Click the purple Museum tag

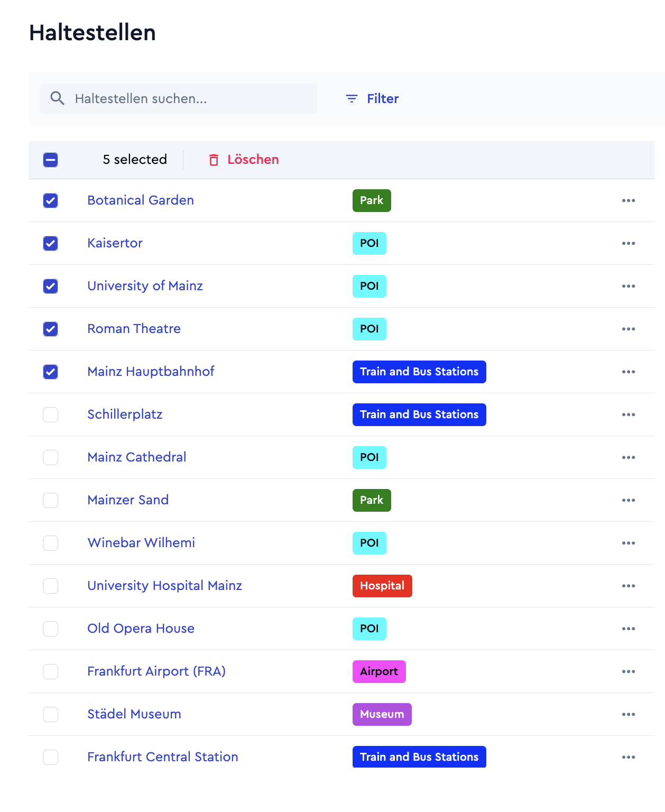pyautogui.click(x=382, y=714)
